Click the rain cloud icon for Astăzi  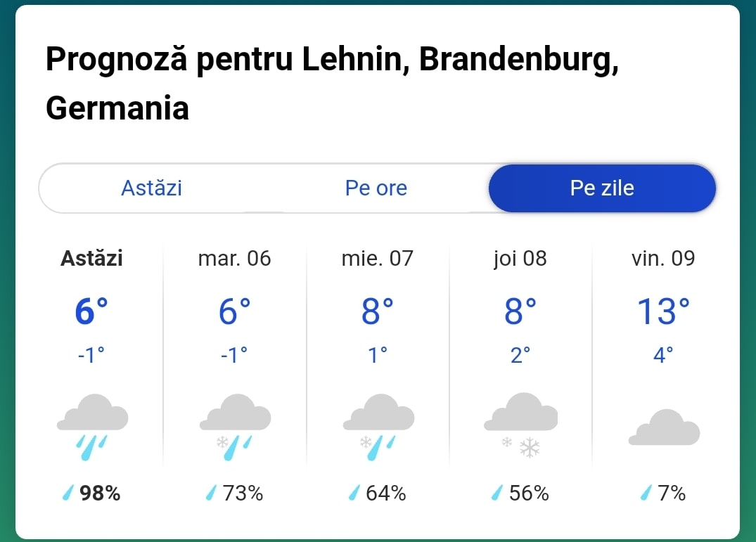(x=92, y=427)
